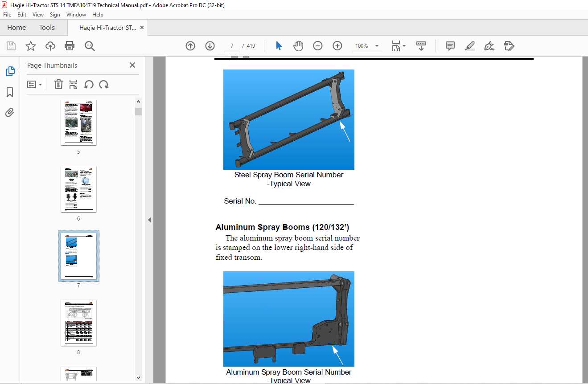Open the View menu
The image size is (588, 384).
[38, 15]
